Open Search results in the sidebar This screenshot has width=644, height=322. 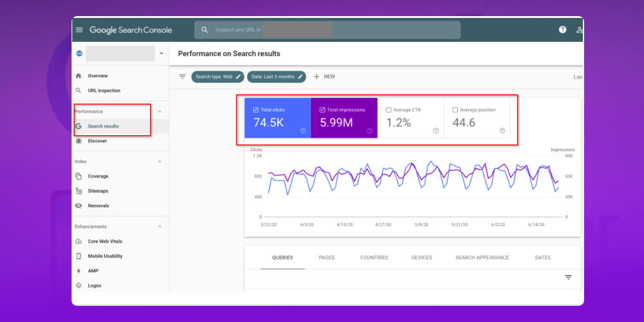tap(103, 126)
